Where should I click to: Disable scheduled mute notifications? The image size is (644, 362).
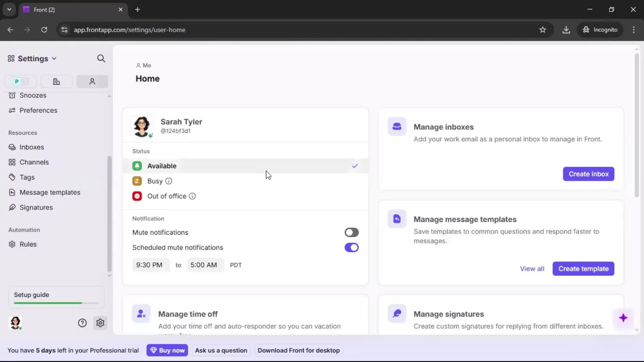coord(352,247)
